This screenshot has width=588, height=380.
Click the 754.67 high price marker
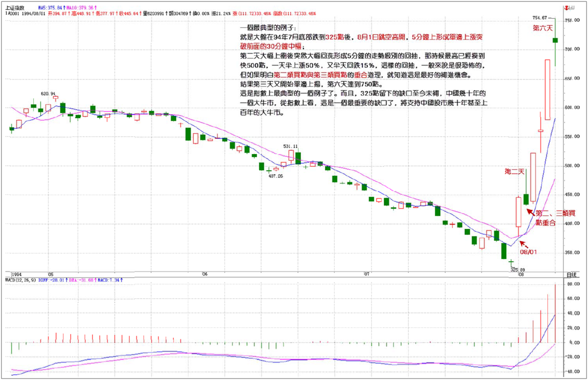click(541, 18)
